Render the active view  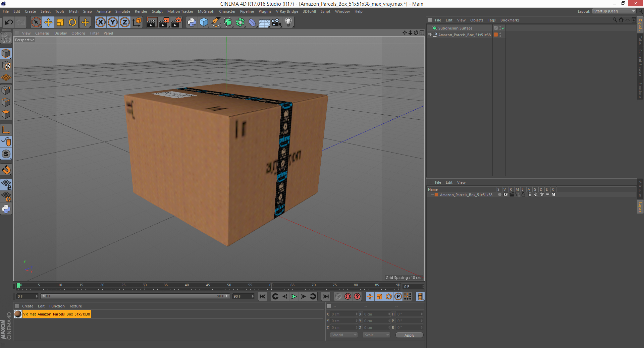click(x=152, y=22)
